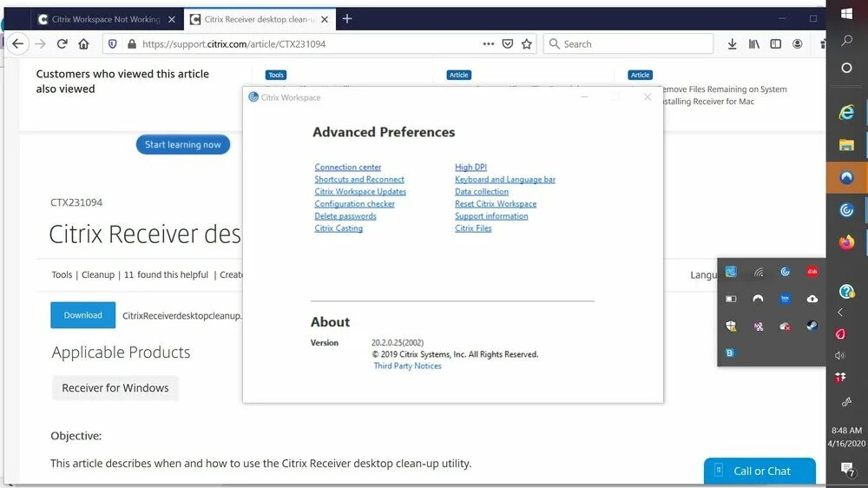Open Citrix Casting link
868x488 pixels.
pos(339,228)
